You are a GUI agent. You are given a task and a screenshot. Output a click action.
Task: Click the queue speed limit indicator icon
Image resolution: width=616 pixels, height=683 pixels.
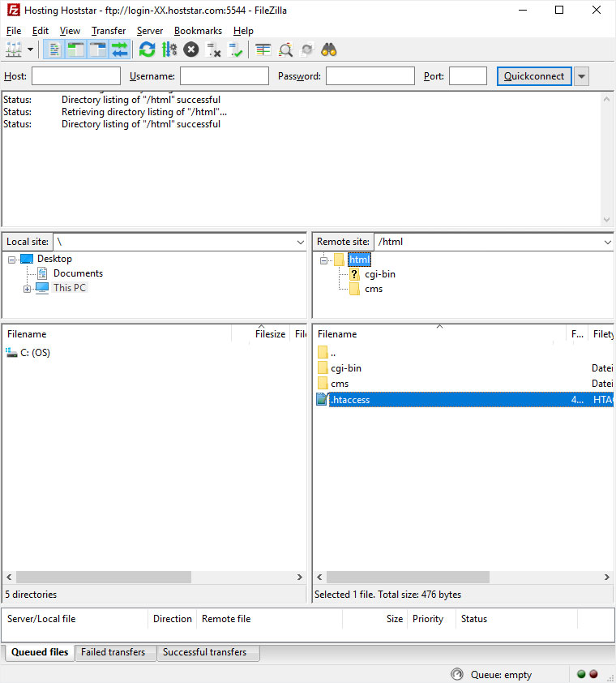click(x=456, y=674)
